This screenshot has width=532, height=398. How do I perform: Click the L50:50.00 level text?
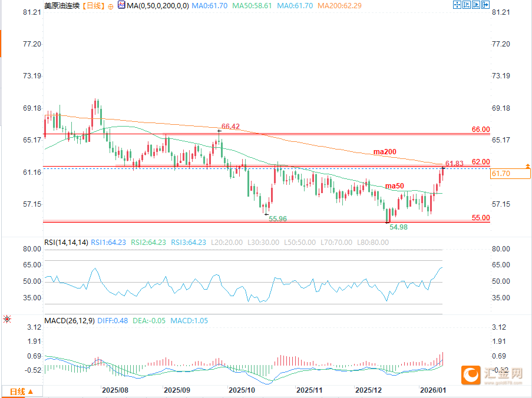pos(300,243)
